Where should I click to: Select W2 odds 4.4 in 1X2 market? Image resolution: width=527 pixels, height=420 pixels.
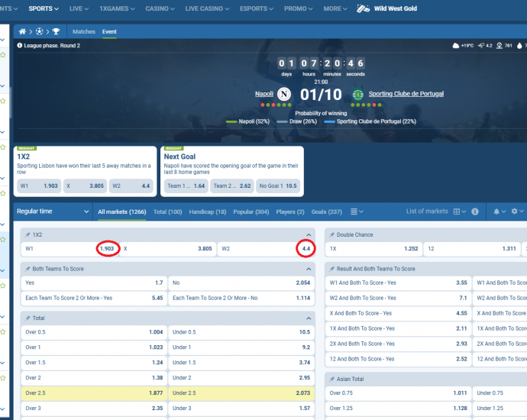266,249
